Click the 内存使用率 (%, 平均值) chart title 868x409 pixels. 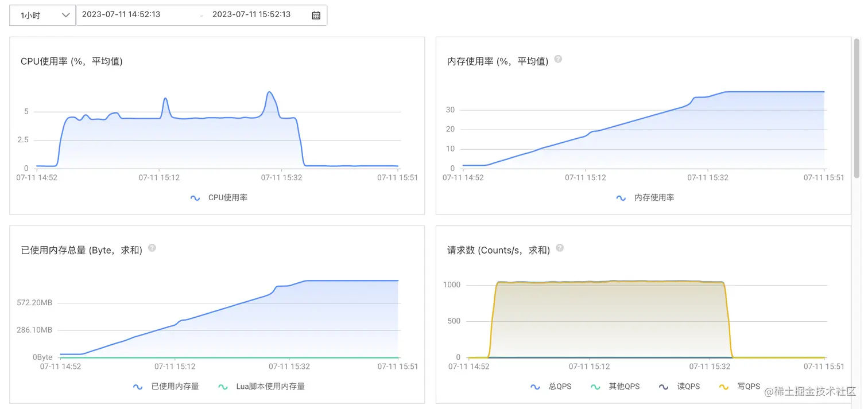coord(498,61)
